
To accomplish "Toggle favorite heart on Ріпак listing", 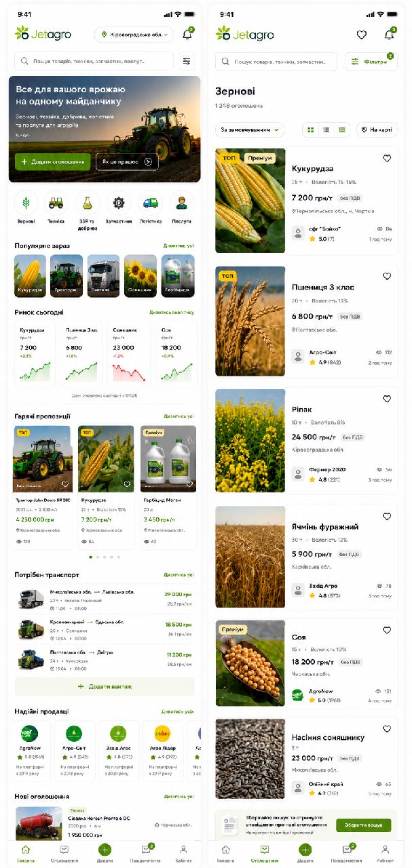I will coord(387,399).
